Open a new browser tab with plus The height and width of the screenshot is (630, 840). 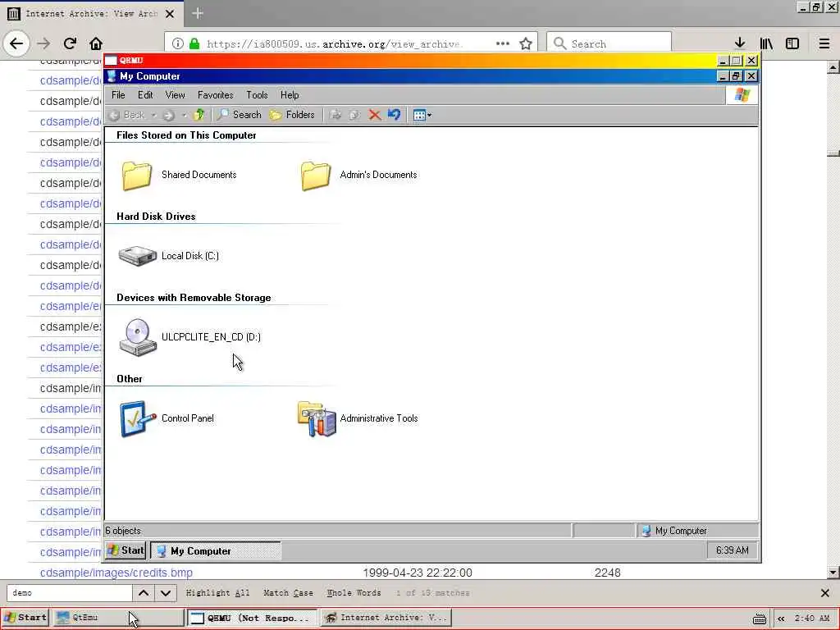click(x=198, y=13)
